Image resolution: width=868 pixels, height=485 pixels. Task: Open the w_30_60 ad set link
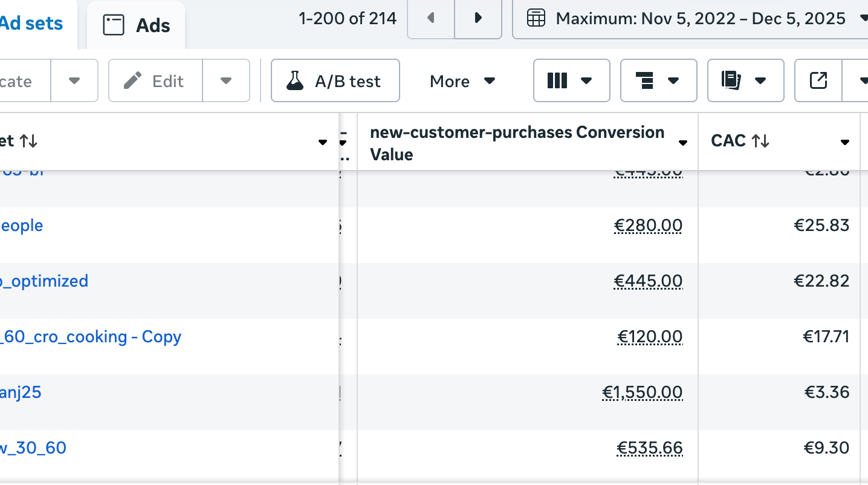[x=33, y=448]
